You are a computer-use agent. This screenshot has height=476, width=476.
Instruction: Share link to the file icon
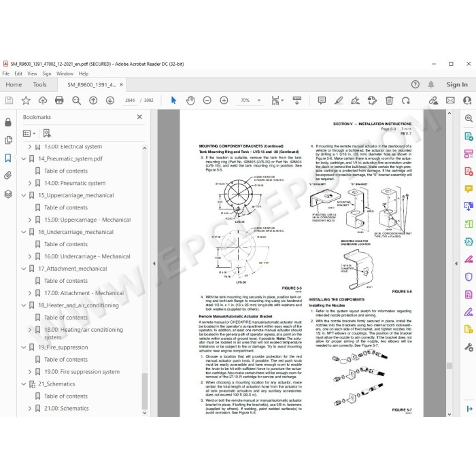click(434, 100)
